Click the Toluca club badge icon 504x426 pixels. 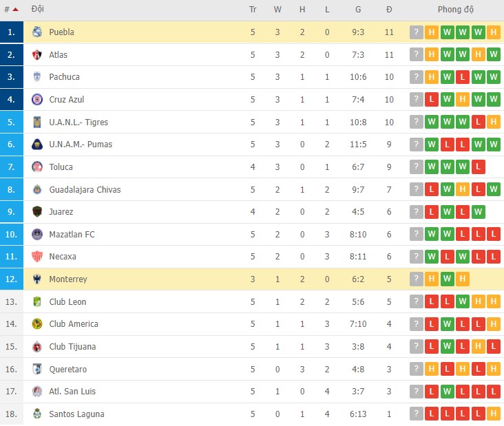click(37, 167)
